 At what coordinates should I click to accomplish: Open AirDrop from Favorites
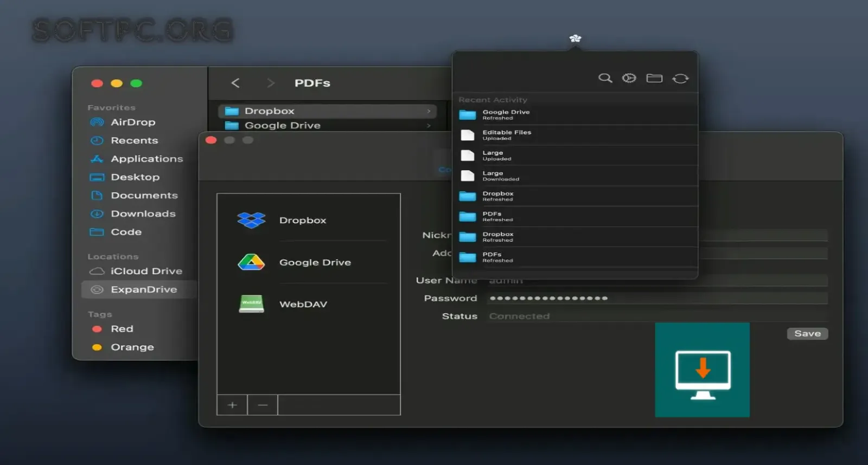[133, 122]
